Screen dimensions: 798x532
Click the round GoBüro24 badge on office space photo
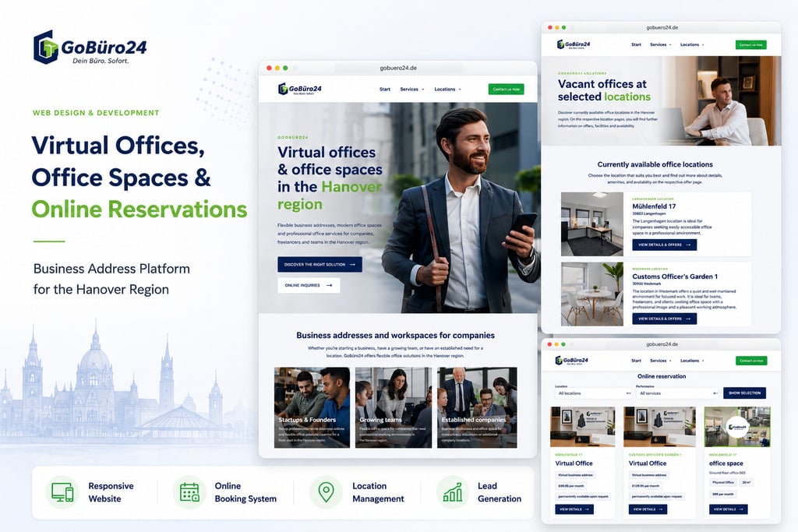tap(737, 427)
